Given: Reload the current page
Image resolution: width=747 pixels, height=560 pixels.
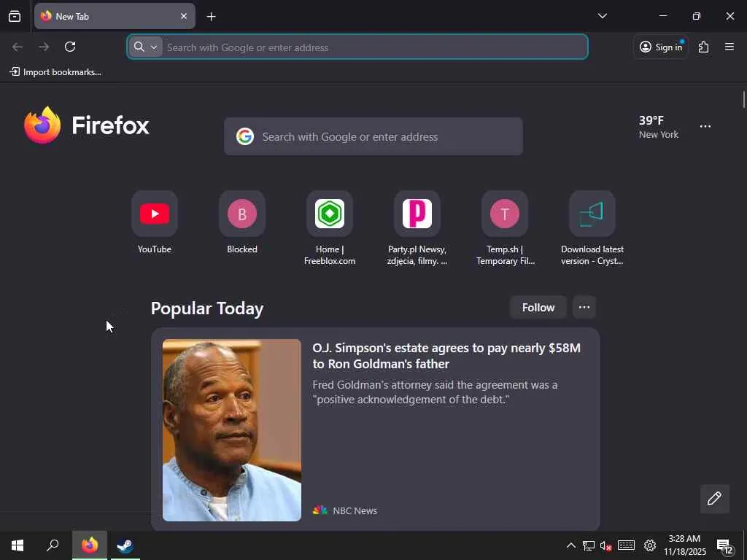Looking at the screenshot, I should [70, 47].
